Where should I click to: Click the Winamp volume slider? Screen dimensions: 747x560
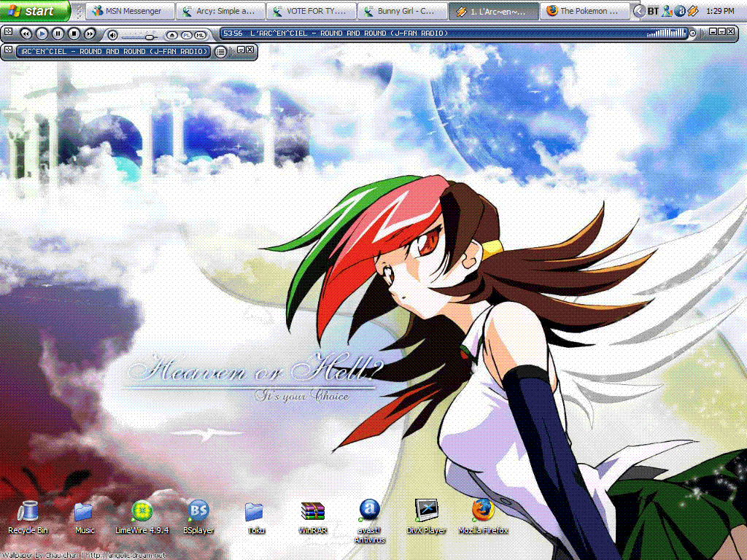pyautogui.click(x=139, y=36)
